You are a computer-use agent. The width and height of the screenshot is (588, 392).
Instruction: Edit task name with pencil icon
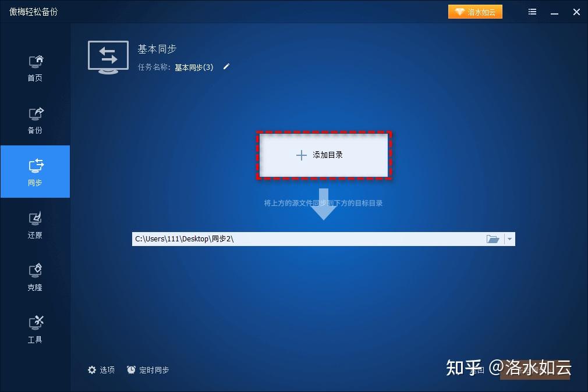226,67
